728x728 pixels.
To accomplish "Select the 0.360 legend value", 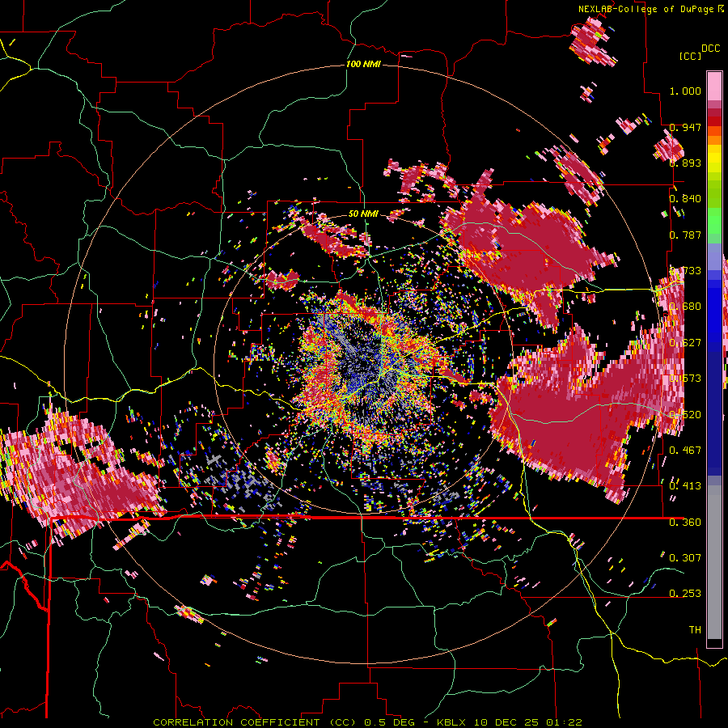I will point(685,522).
